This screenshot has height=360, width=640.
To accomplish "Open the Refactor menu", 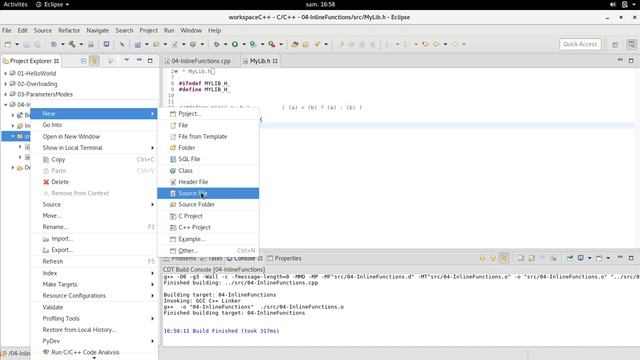I will (69, 30).
